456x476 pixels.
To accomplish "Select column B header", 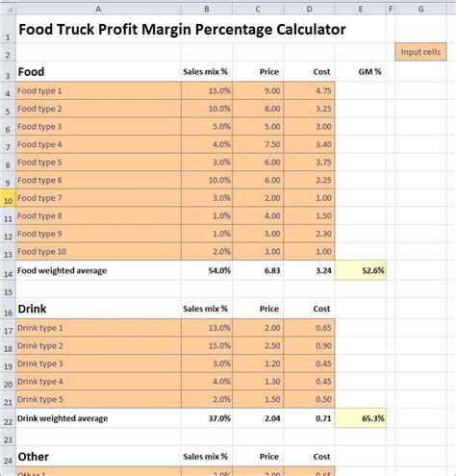I will click(207, 9).
